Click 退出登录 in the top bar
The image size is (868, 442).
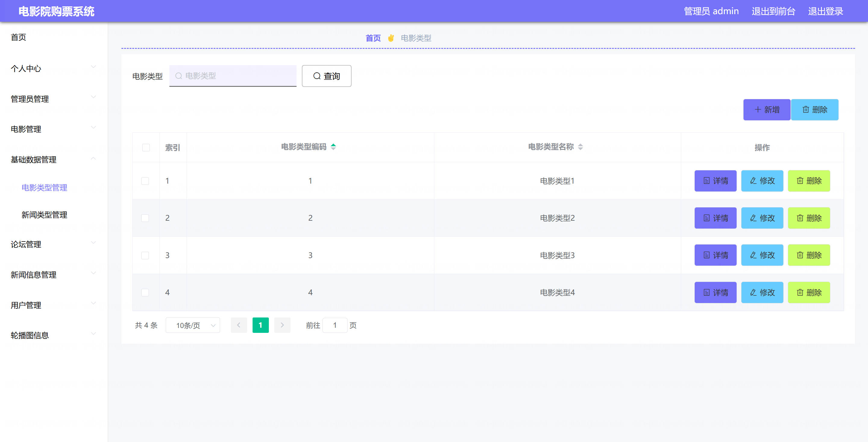tap(825, 11)
